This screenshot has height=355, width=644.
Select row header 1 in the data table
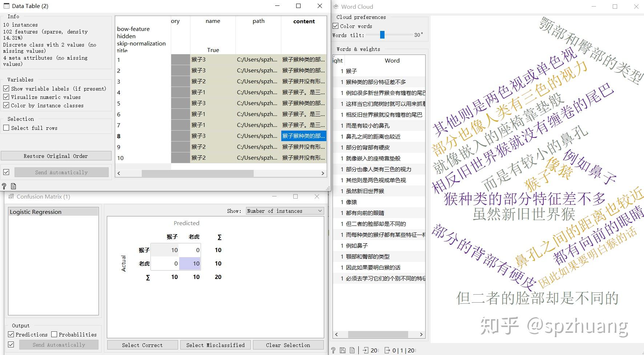143,60
